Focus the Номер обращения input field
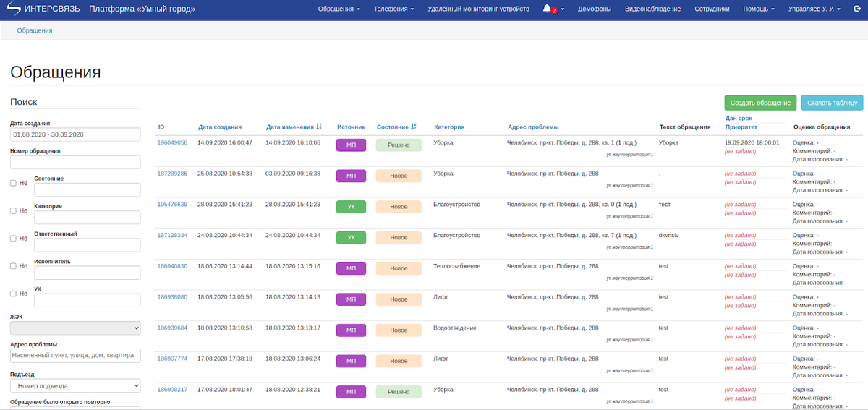The image size is (868, 410). 75,162
